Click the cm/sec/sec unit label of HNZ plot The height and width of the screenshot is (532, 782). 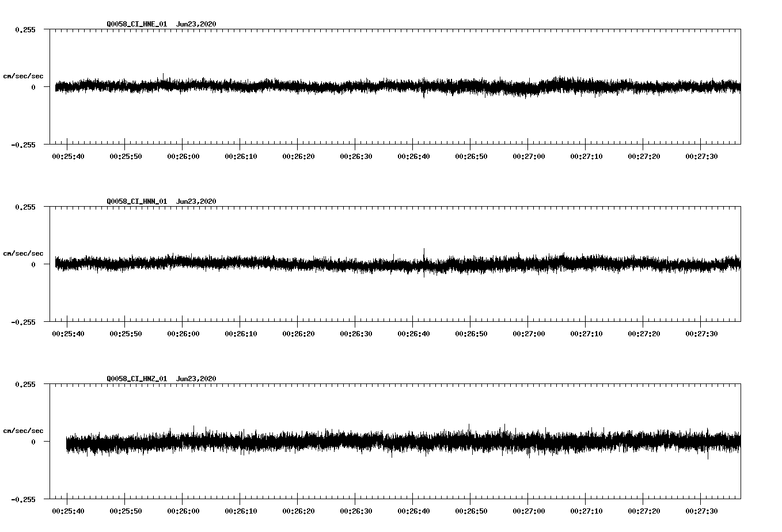[24, 431]
